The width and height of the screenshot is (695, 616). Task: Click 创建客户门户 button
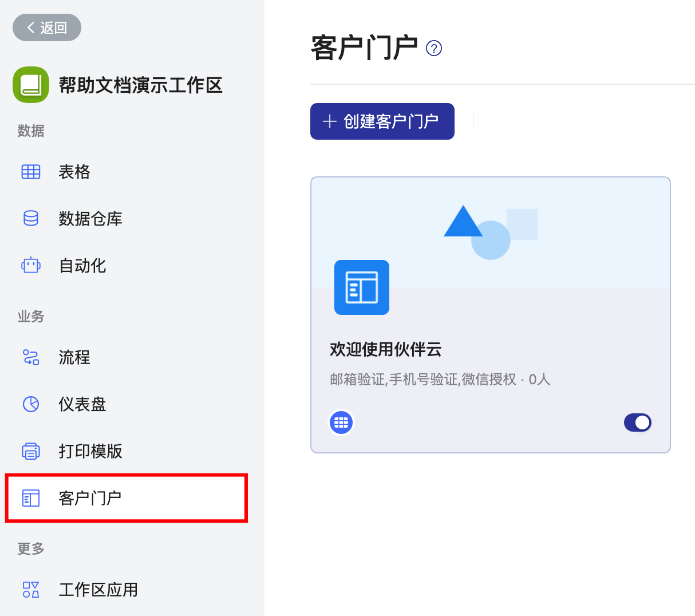tap(382, 121)
